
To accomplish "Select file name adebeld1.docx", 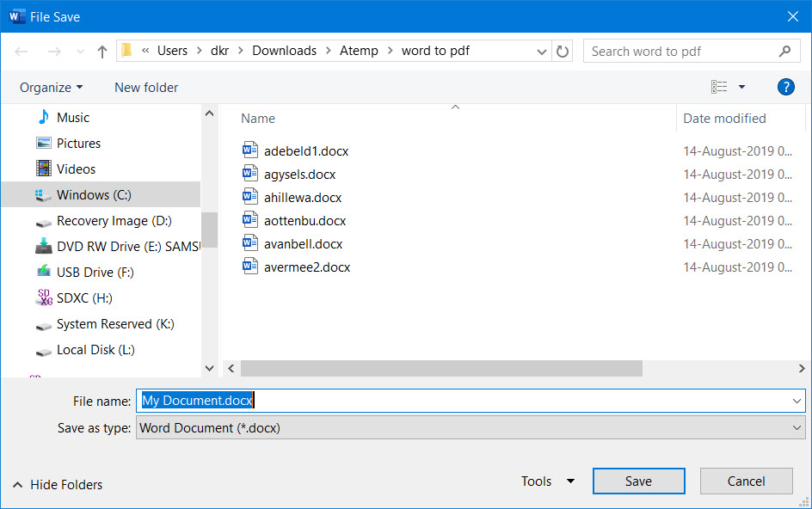I will [x=306, y=151].
